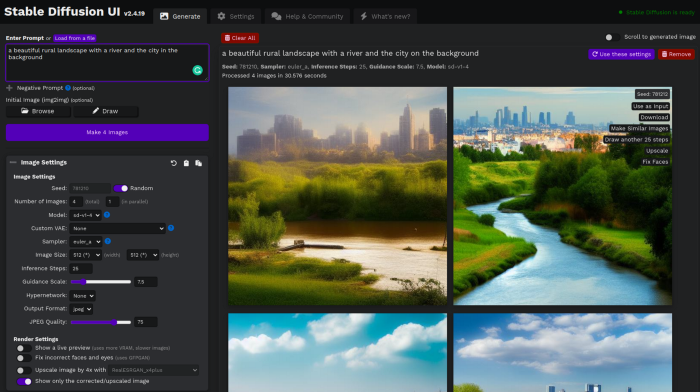Screen dimensions: 700x392
Task: Click Download on the second image
Action: point(654,117)
